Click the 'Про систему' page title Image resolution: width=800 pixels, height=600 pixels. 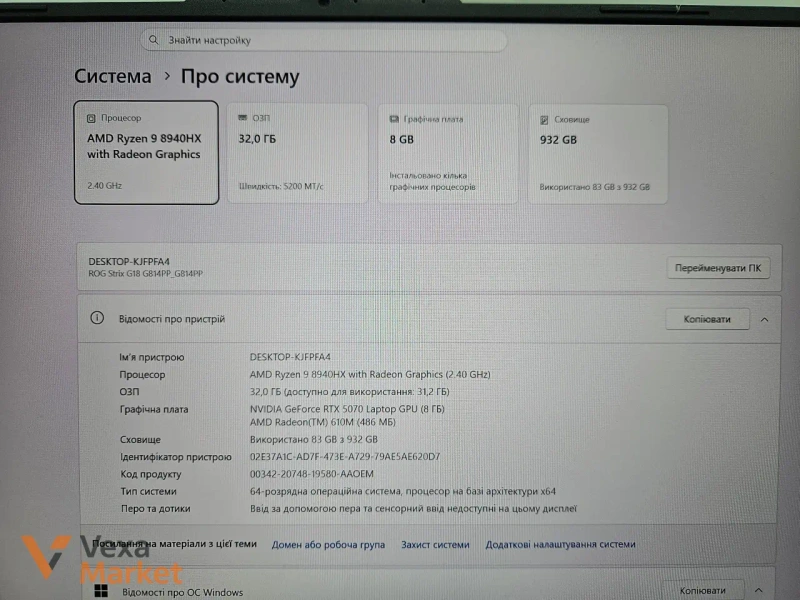240,77
